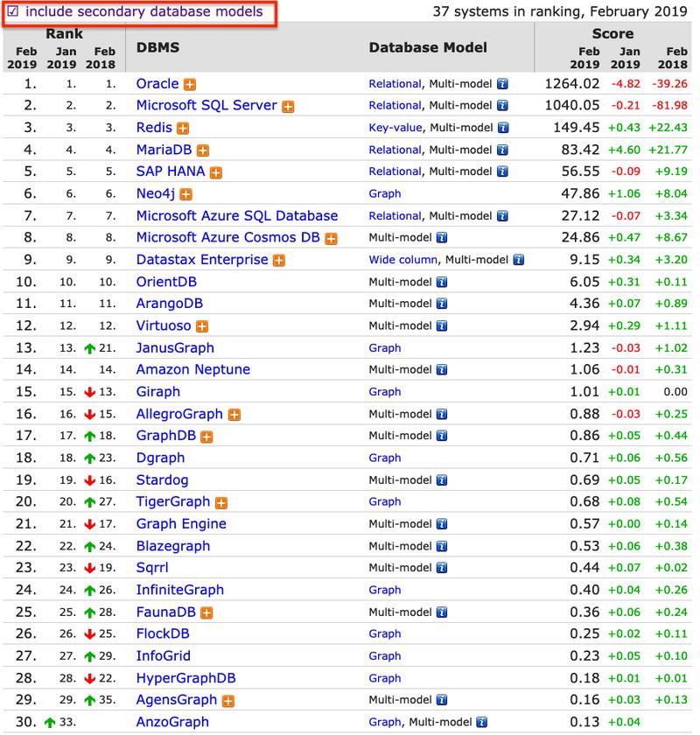The height and width of the screenshot is (735, 700).
Task: Click the Relational model link in Oracle row
Action: [395, 84]
